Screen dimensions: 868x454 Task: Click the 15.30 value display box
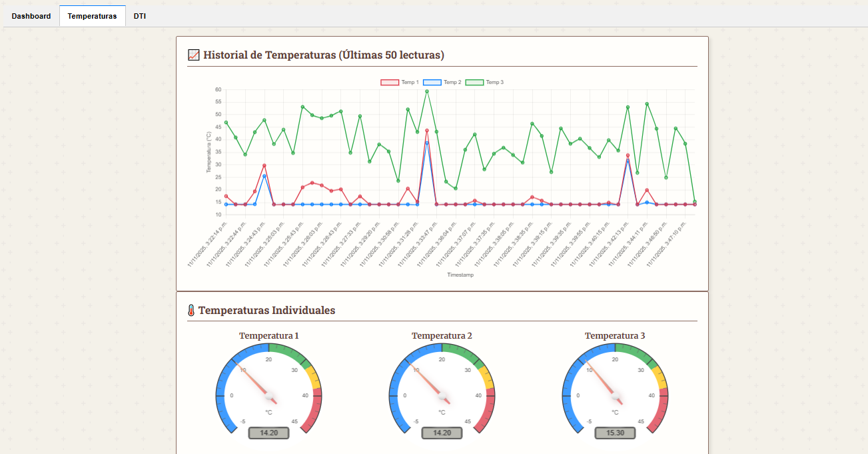(x=615, y=433)
